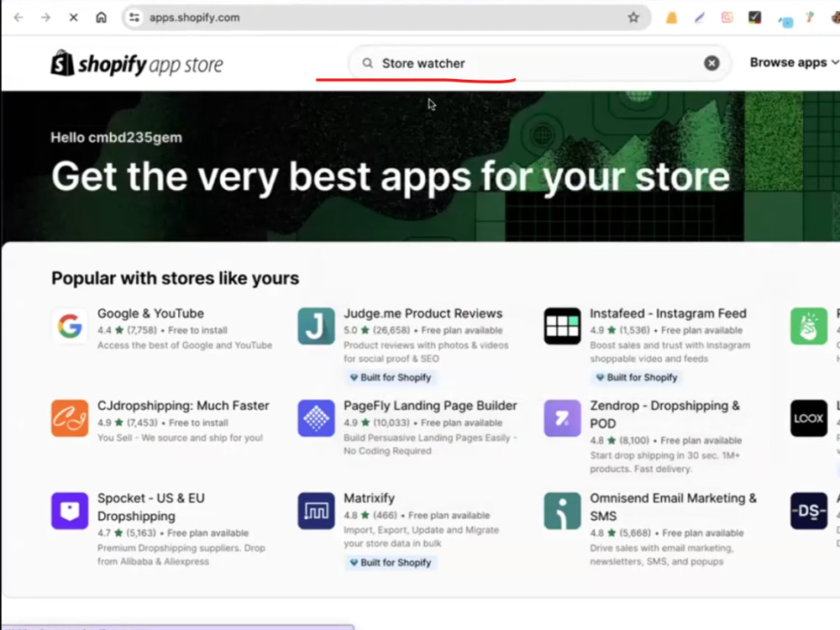Click Get the very best apps headline
840x630 pixels.
[x=391, y=176]
